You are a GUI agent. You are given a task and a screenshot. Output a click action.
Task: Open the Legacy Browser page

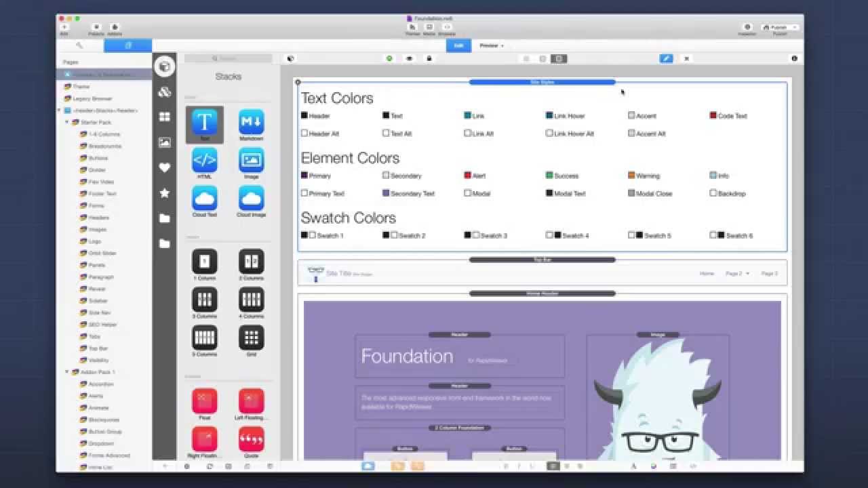pyautogui.click(x=92, y=98)
